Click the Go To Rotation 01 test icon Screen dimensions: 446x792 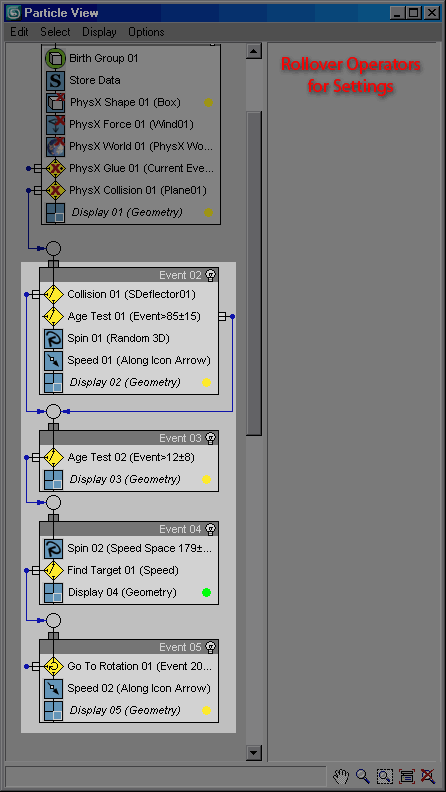pyautogui.click(x=53, y=667)
